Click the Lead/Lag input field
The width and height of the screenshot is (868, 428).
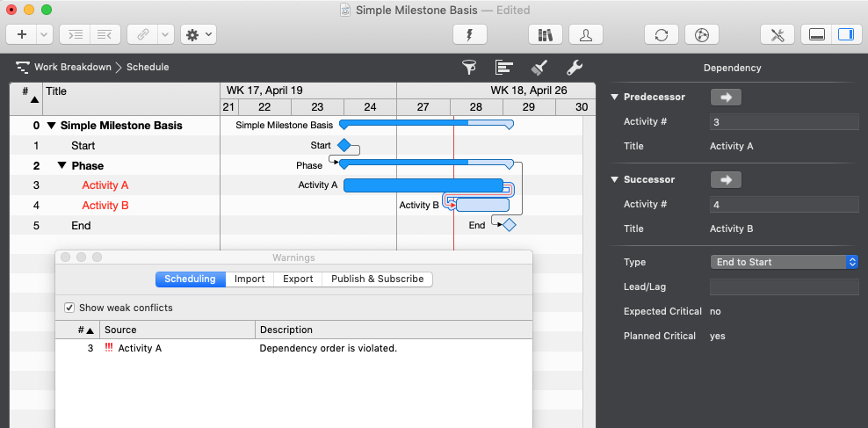pos(784,287)
